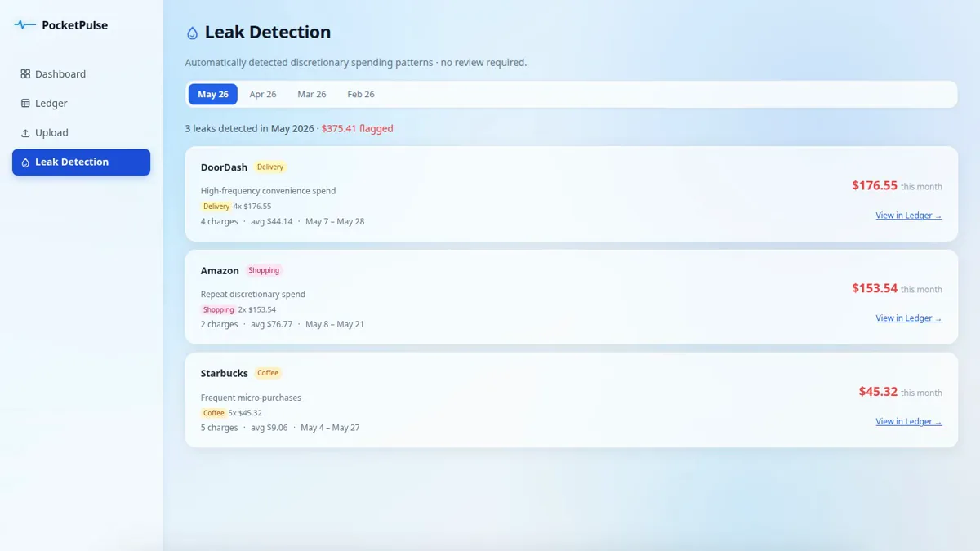Click the Shopping tag next to Amazon
The image size is (980, 551).
coord(264,270)
